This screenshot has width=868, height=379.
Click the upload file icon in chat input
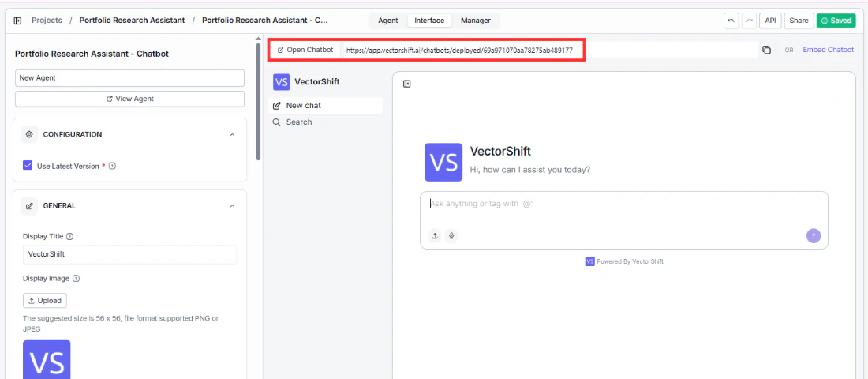[x=435, y=236]
